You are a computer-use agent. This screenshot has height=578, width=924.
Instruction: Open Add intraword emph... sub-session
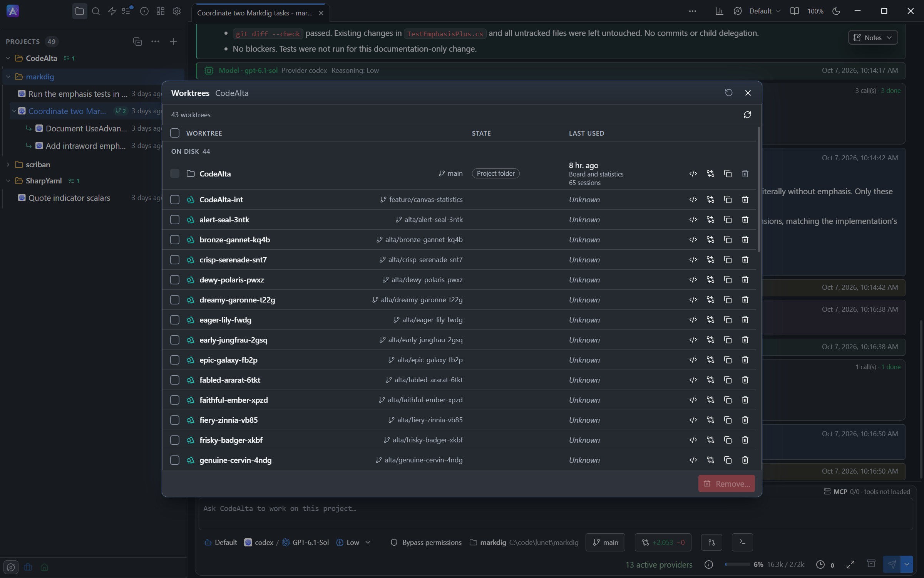85,146
